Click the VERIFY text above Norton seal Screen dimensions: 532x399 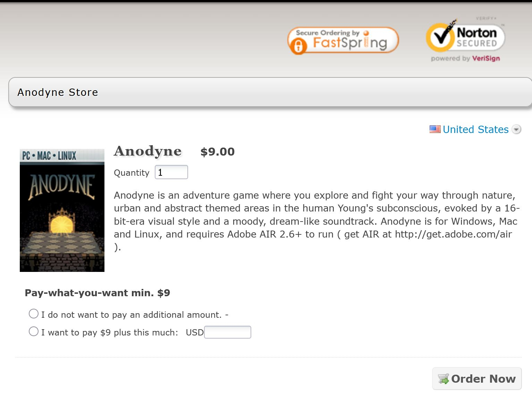pyautogui.click(x=486, y=18)
